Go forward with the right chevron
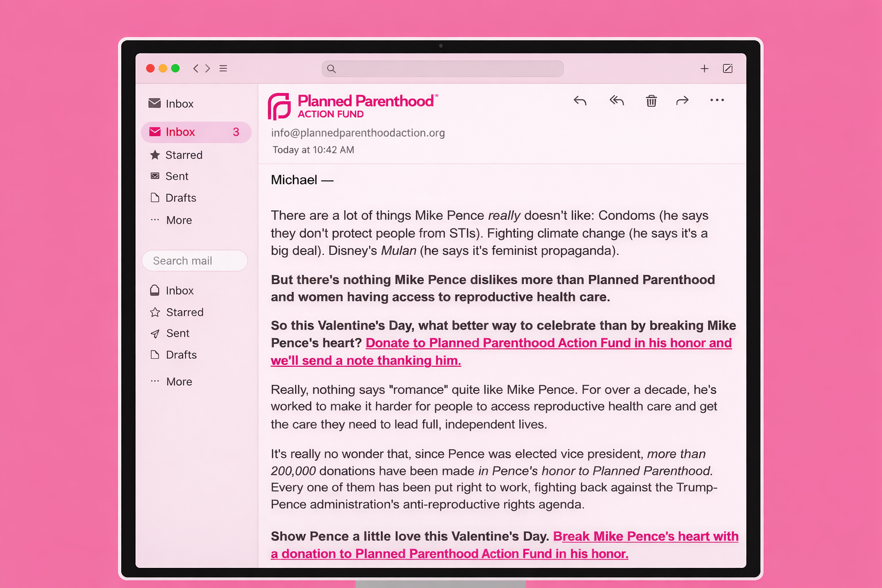Viewport: 882px width, 588px height. (x=207, y=68)
